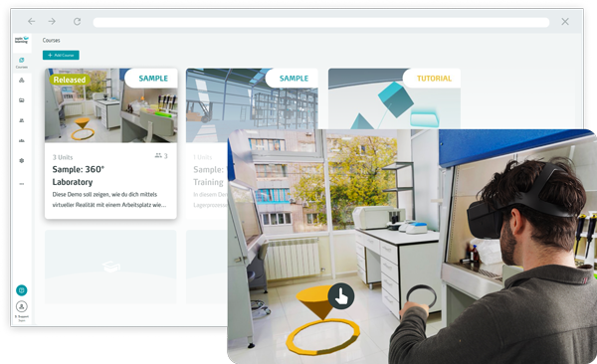597x364 pixels.
Task: Click the Courses breadcrumb heading
Action: click(x=51, y=40)
